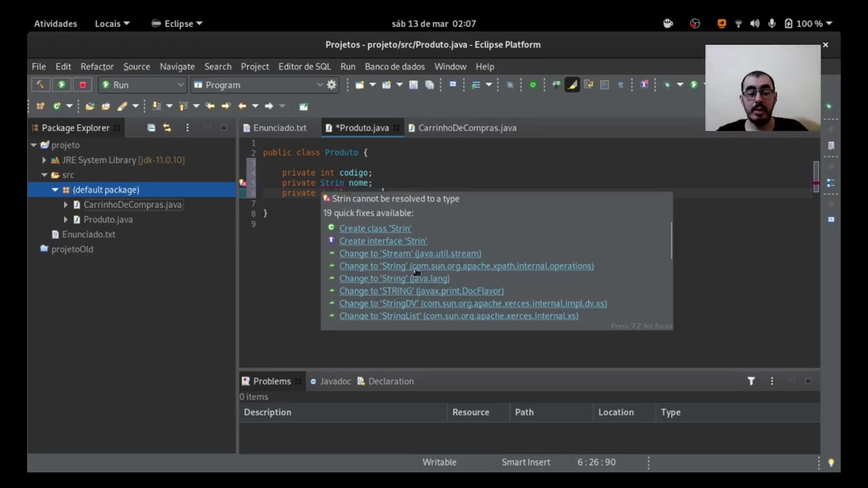868x488 pixels.
Task: Close the Package Explorer view tab
Action: click(x=117, y=127)
